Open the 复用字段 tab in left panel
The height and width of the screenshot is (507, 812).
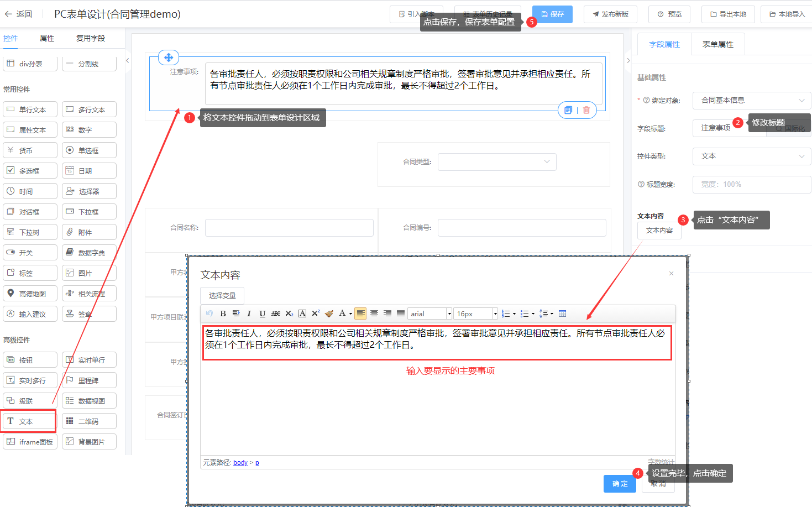[91, 38]
